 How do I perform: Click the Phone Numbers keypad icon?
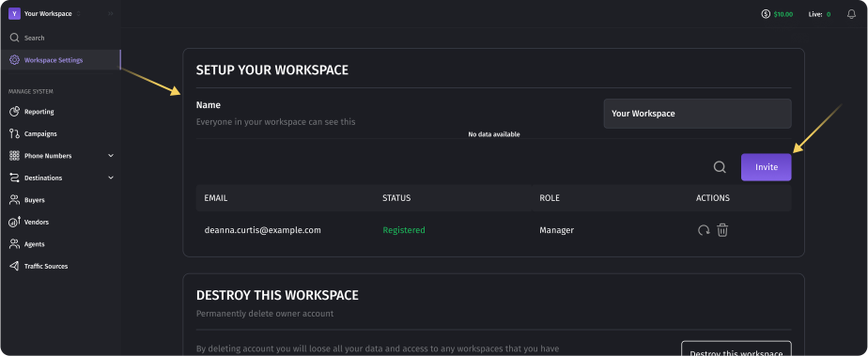(14, 156)
